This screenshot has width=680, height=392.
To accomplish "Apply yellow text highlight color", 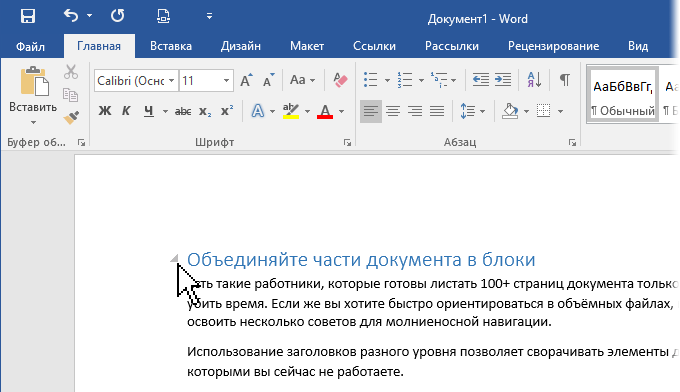I will pos(291,111).
